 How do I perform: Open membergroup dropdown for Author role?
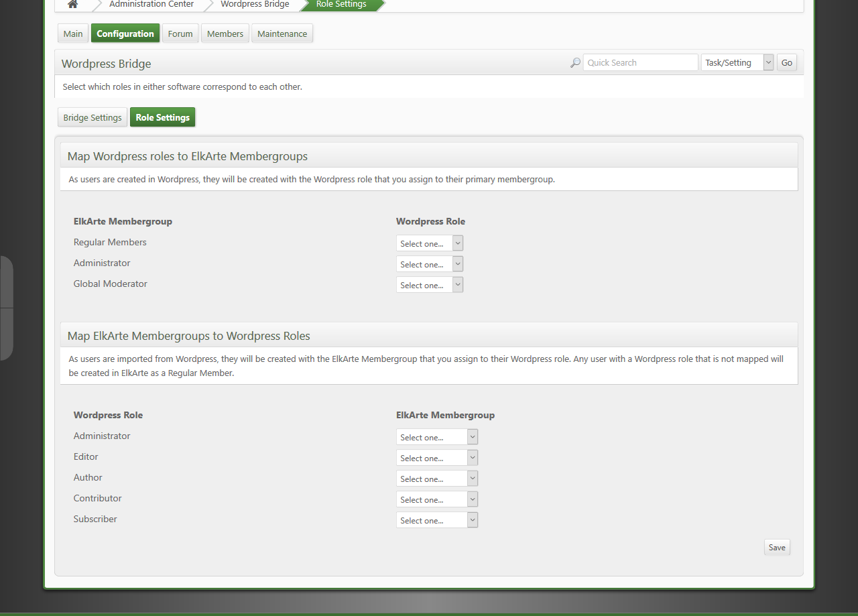coord(437,479)
